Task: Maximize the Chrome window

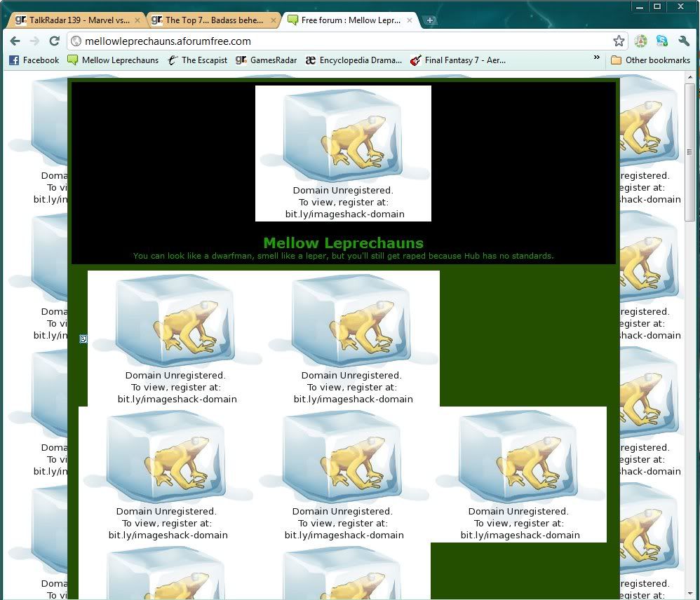Action: pyautogui.click(x=657, y=7)
